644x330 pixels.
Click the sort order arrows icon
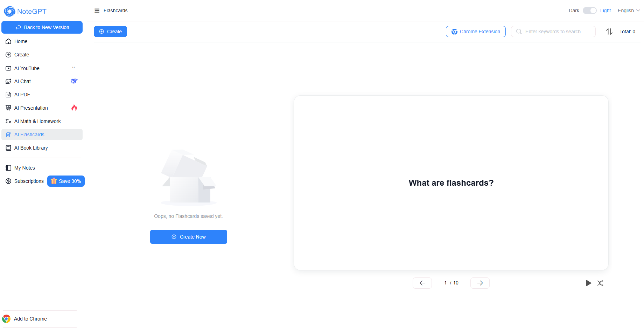click(609, 32)
